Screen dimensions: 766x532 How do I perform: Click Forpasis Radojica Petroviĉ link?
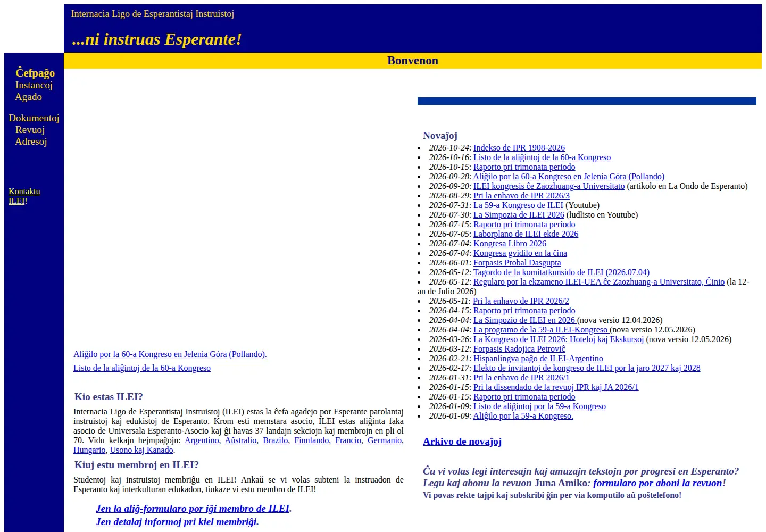coord(519,349)
